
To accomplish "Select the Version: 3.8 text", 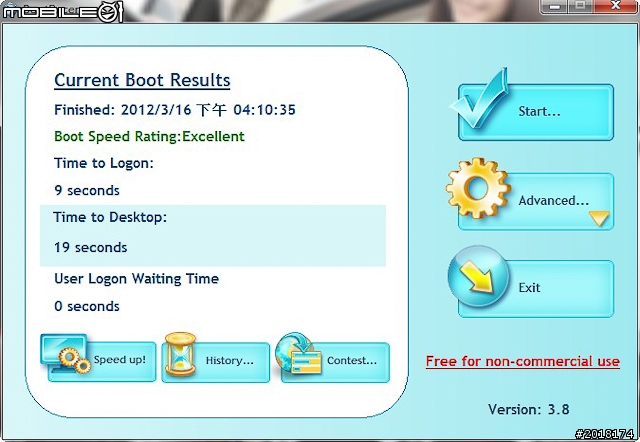I will click(529, 409).
